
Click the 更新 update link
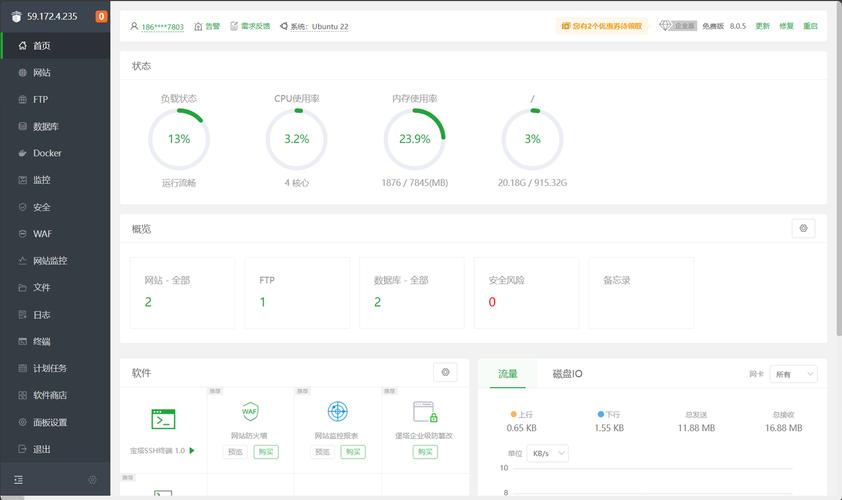tap(763, 26)
